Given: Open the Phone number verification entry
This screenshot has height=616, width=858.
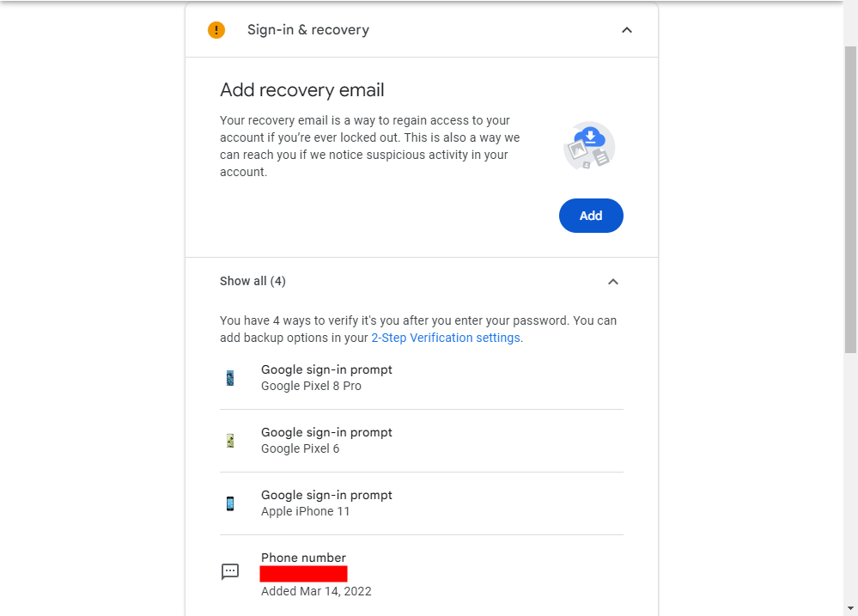Looking at the screenshot, I should point(303,558).
